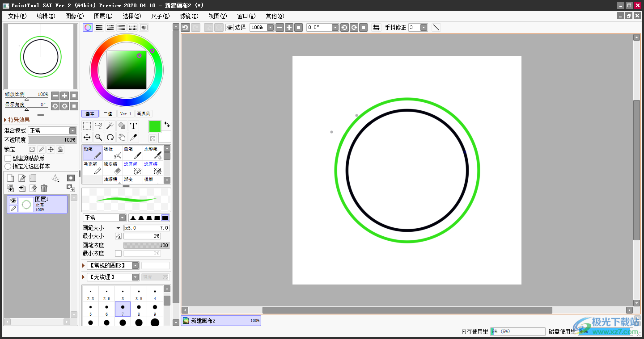This screenshot has width=644, height=339.
Task: Choose the 画笔 brush tool
Action: tap(133, 153)
